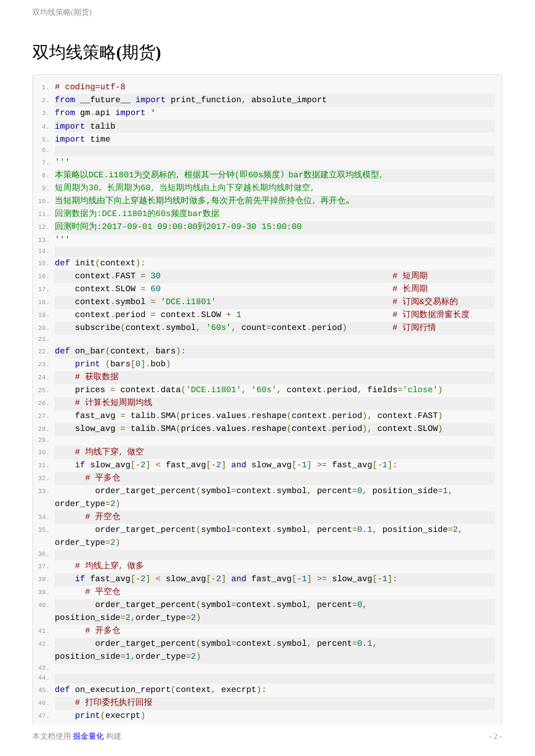
Task: Click the header text 双均线策略(期货)
Action: coord(62,12)
